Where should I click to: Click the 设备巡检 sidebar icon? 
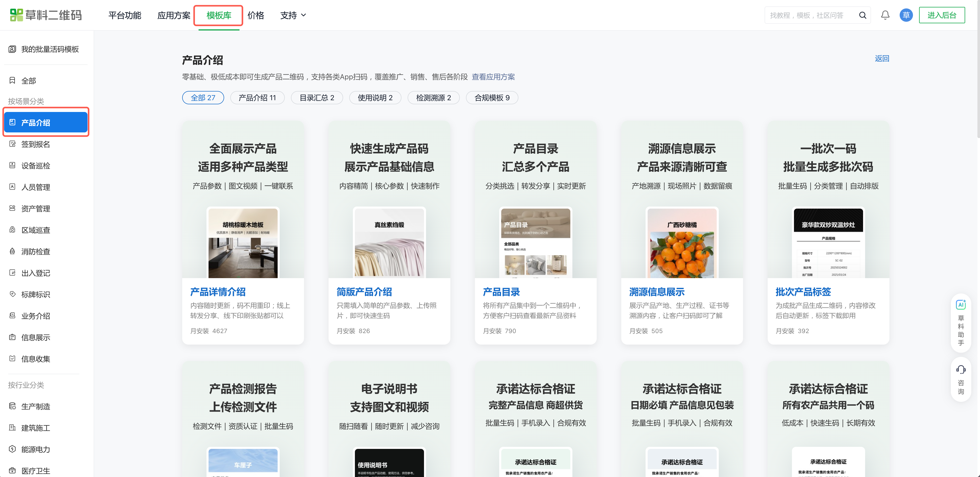(12, 165)
